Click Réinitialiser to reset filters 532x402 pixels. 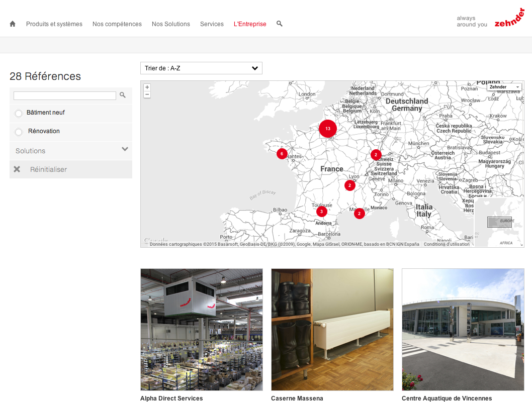48,169
